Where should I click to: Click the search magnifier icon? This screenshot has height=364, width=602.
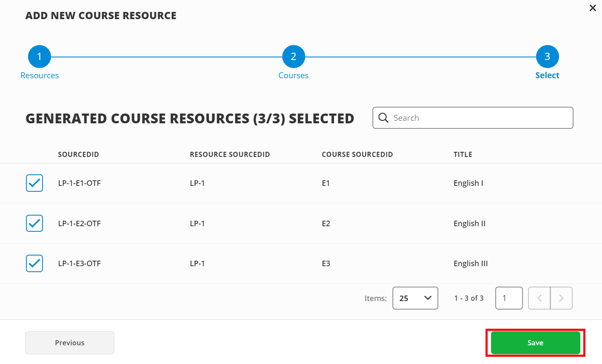[383, 118]
